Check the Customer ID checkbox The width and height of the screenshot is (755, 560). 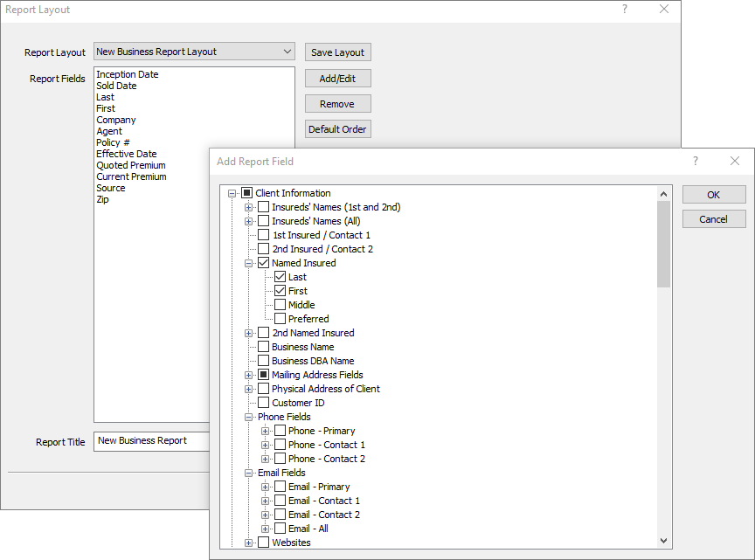click(x=265, y=402)
